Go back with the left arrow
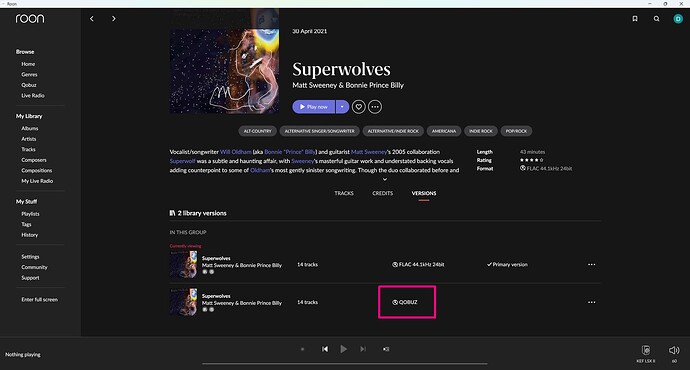 pos(92,18)
